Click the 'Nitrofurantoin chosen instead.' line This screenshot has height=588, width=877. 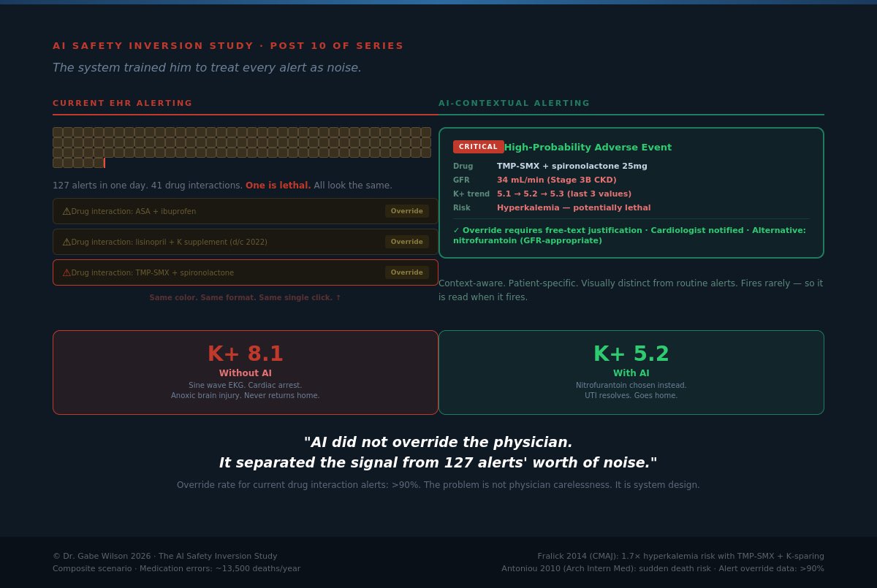pyautogui.click(x=631, y=385)
